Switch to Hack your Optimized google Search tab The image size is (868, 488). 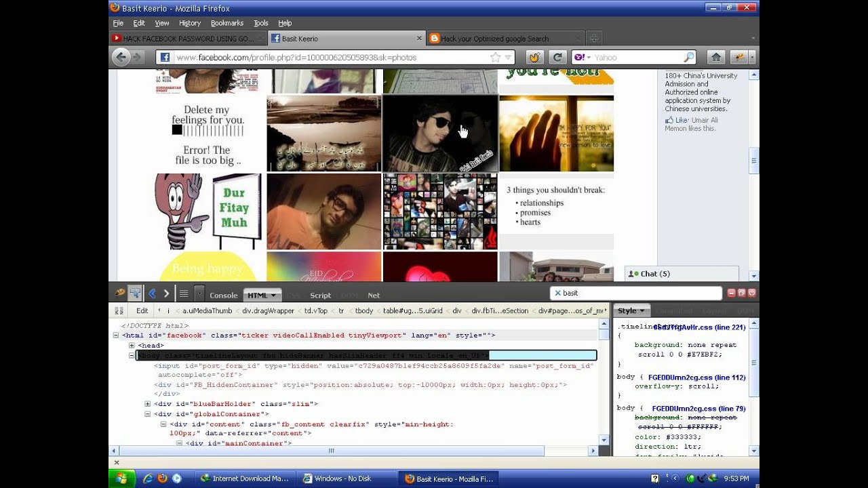tap(505, 39)
